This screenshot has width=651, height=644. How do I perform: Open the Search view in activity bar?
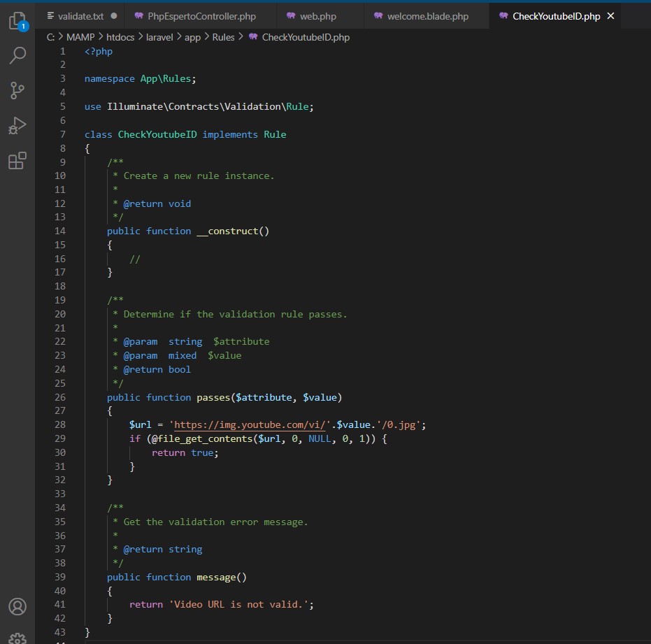[x=17, y=55]
